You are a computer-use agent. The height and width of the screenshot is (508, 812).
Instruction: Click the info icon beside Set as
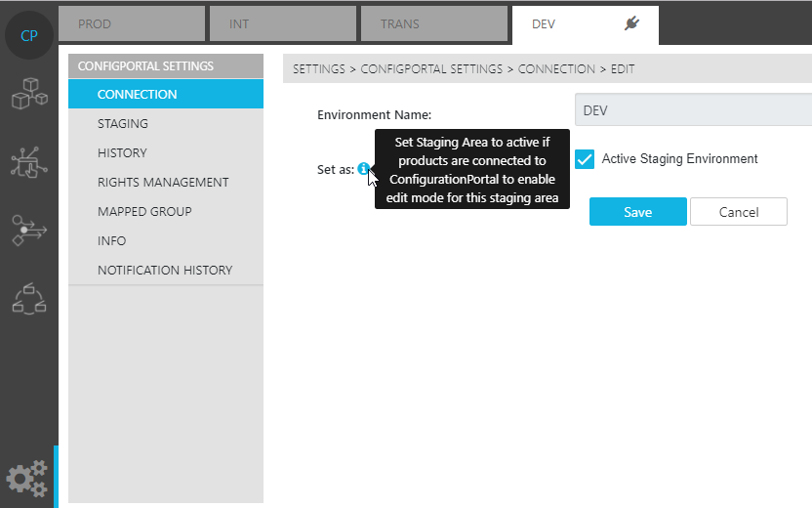click(x=363, y=169)
